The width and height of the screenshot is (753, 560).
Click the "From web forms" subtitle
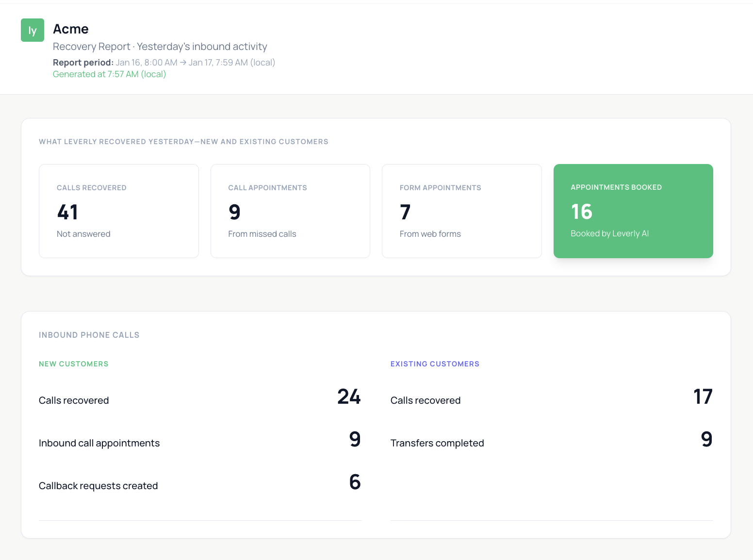[x=430, y=233]
